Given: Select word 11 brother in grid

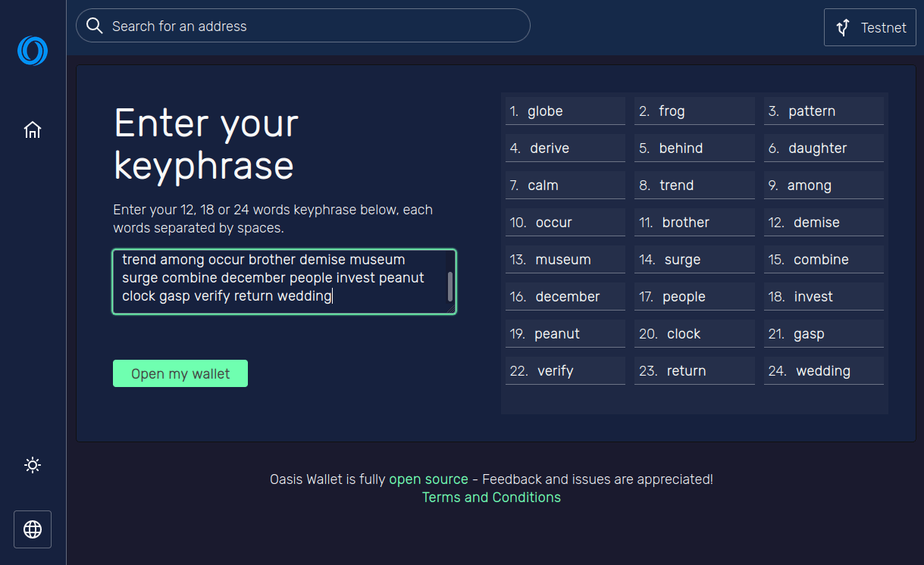Looking at the screenshot, I should click(x=694, y=223).
